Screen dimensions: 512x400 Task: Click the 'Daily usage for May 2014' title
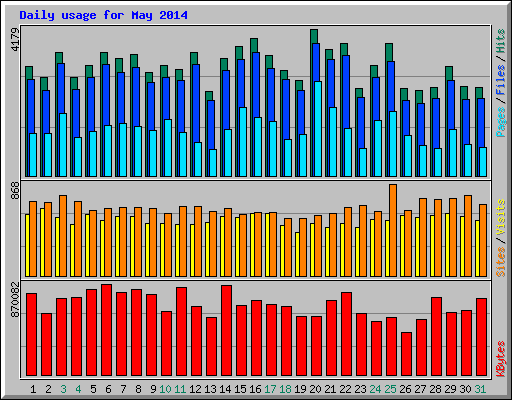[103, 15]
